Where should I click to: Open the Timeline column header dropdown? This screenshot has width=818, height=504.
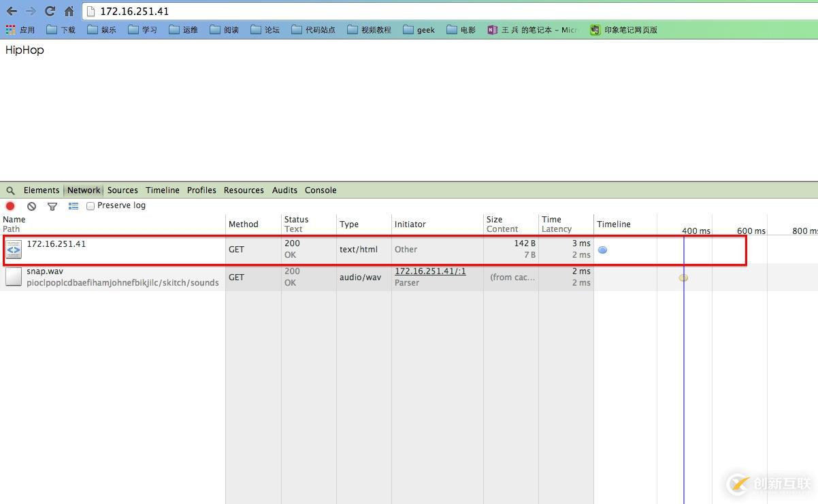[614, 224]
